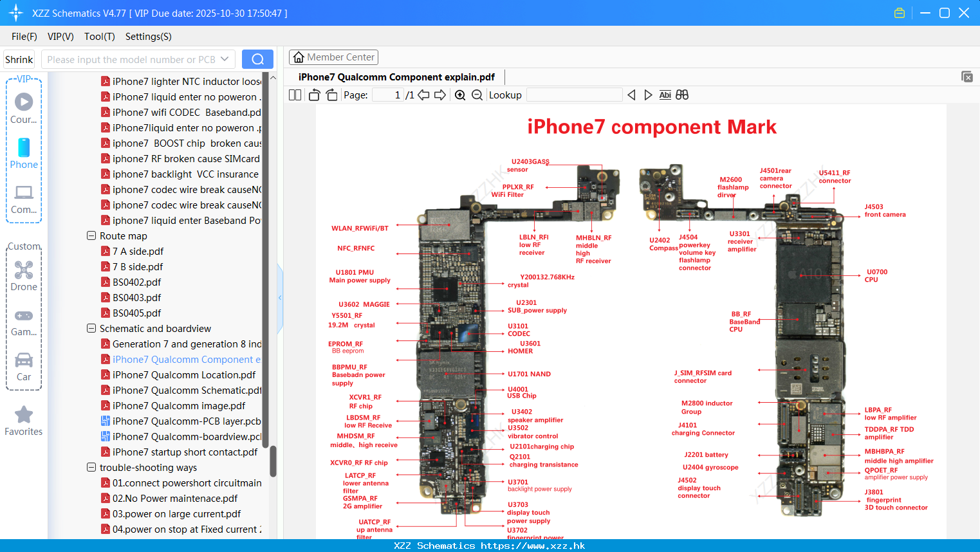This screenshot has height=552, width=980.
Task: Open the Tool(T) menu
Action: tap(100, 37)
